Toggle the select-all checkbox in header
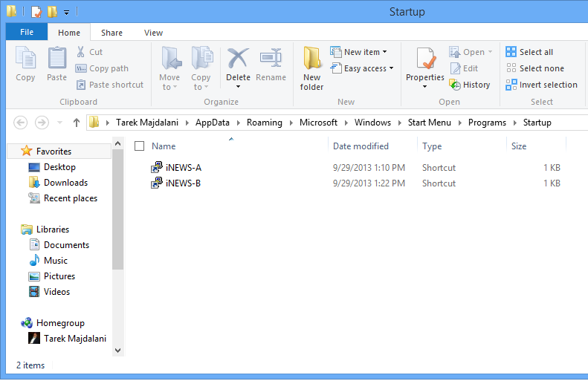Viewport: 588px width, 381px height. [x=140, y=146]
